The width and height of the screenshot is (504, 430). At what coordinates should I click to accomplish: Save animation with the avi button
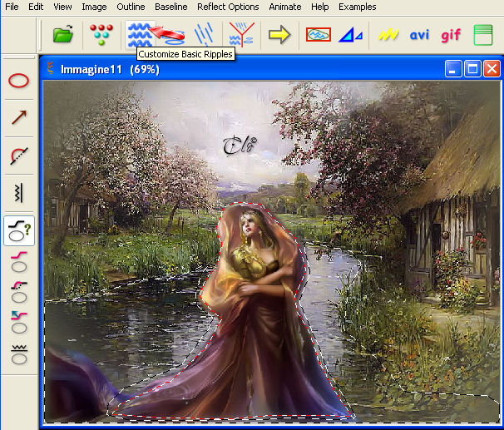tap(419, 34)
